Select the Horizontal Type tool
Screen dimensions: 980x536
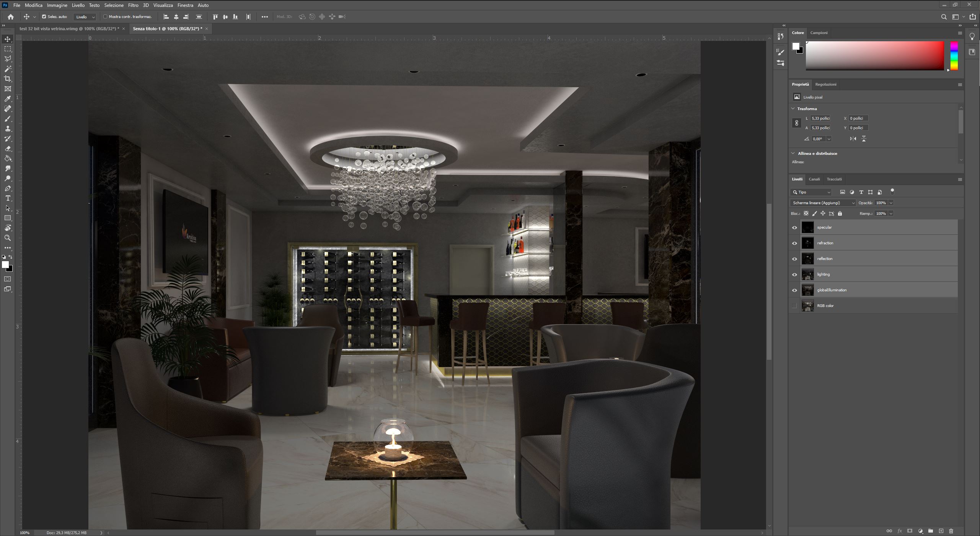(x=8, y=198)
